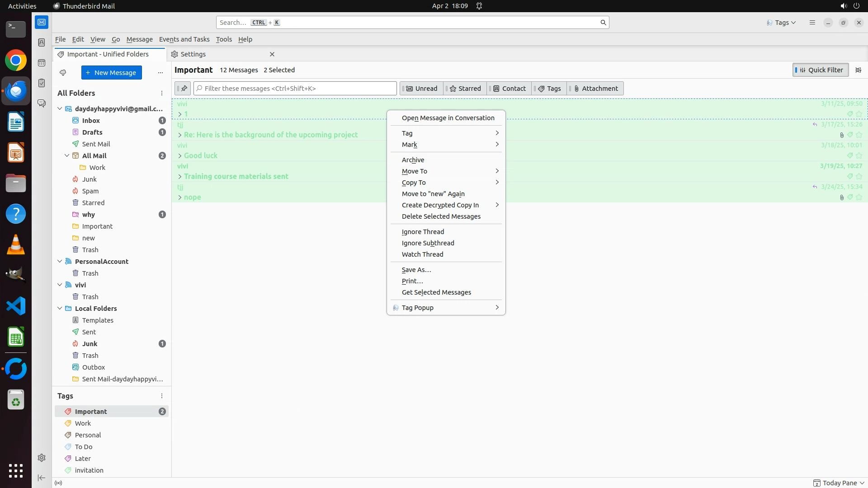Open the Calendar sidebar icon
The height and width of the screenshot is (488, 868).
42,63
